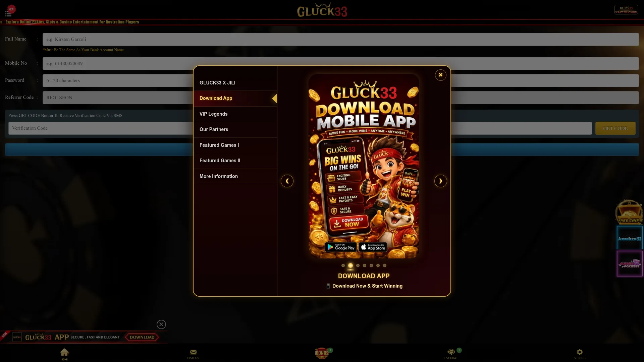Jump to the fourth carousel dot
The height and width of the screenshot is (362, 644).
click(365, 265)
